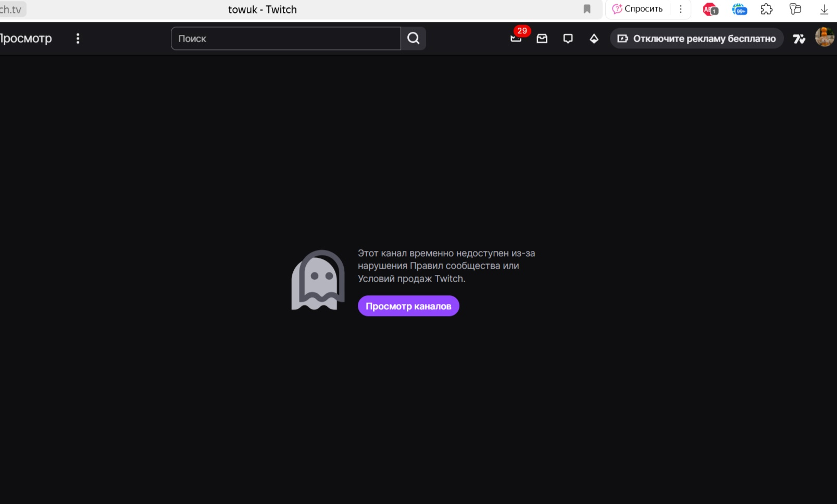Click the channel unavailable message text
837x504 pixels.
(x=446, y=266)
